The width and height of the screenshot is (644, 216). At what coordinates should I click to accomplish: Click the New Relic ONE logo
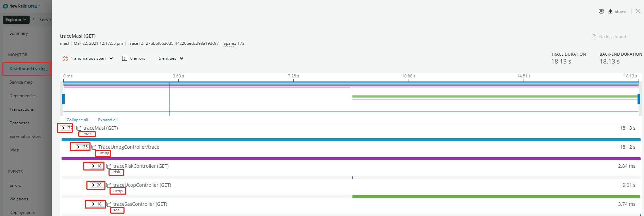[x=21, y=6]
